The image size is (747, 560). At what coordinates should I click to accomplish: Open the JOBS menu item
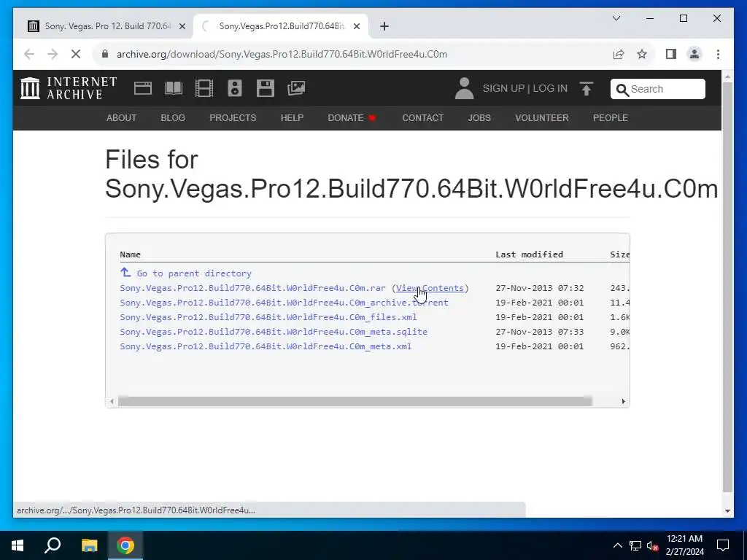coord(479,118)
